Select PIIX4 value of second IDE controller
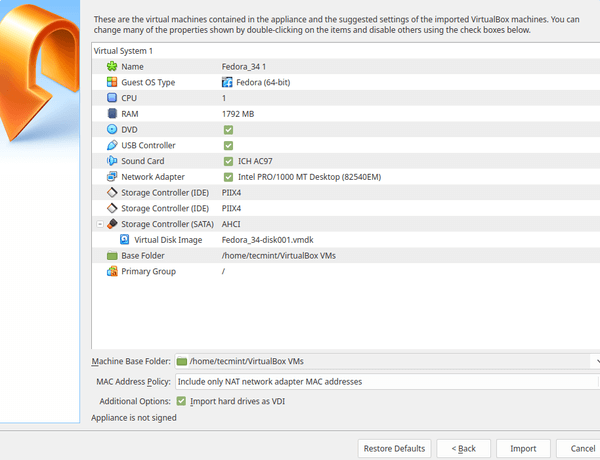This screenshot has width=600, height=460. coord(231,208)
